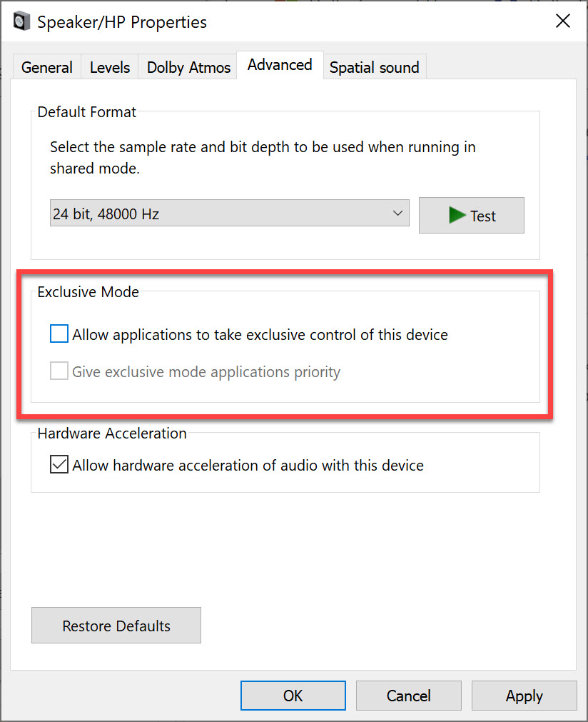Uncheck Allow hardware acceleration of audio
Screen dimensions: 588x722
[59, 466]
